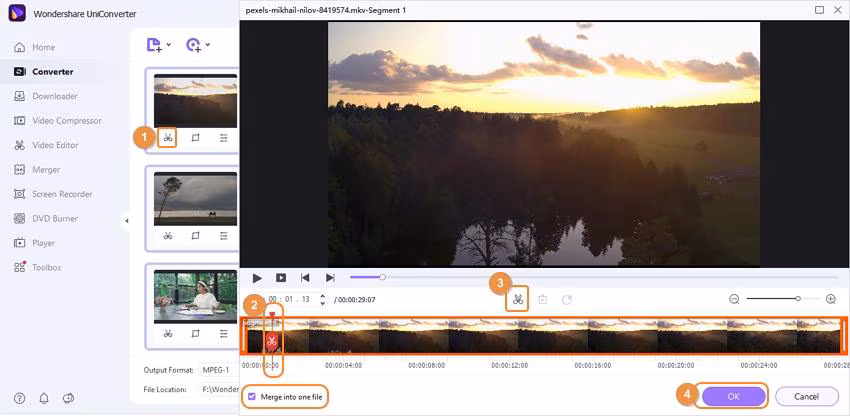This screenshot has height=416, width=850.
Task: Confirm trimming with the OK button
Action: click(733, 396)
